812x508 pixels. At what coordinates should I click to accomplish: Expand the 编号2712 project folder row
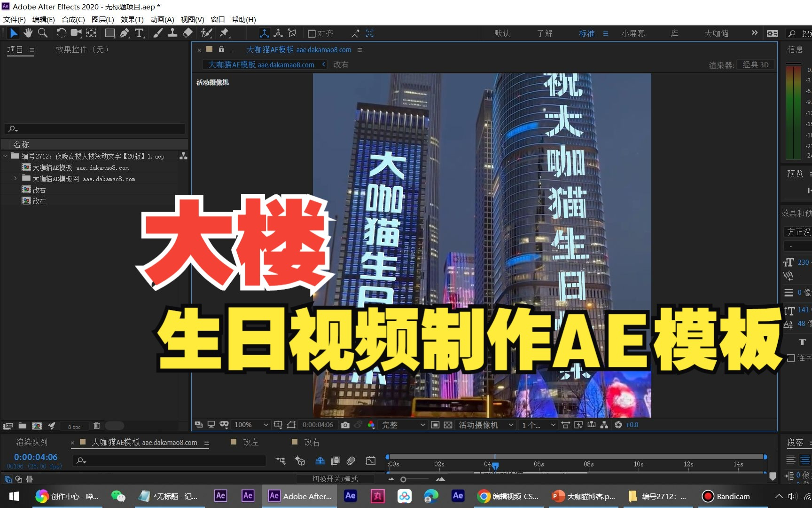5,156
